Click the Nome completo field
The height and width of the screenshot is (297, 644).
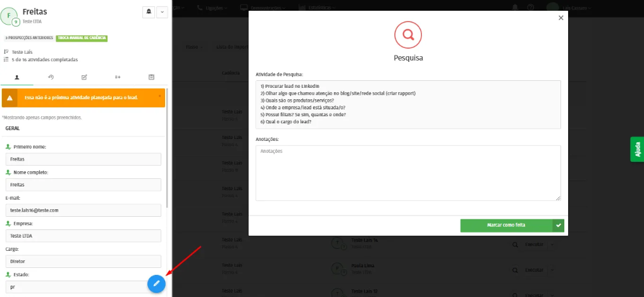tap(84, 185)
